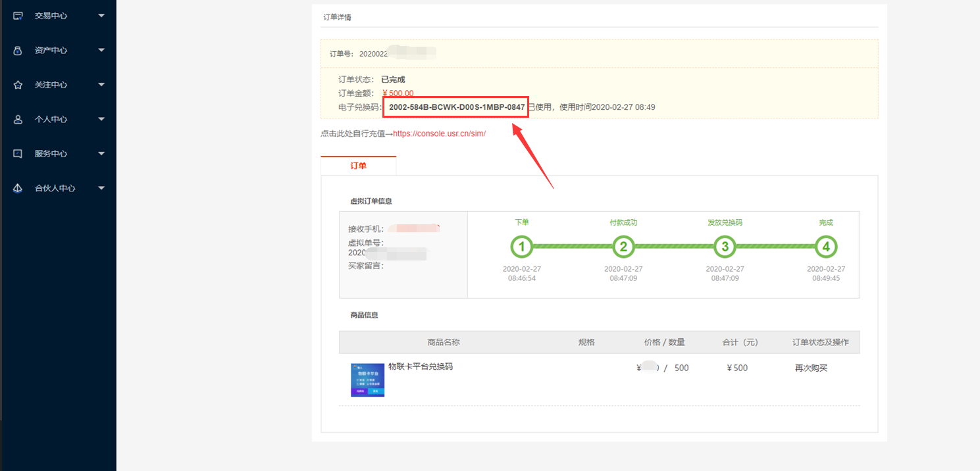This screenshot has height=471, width=980.
Task: Click the 关注中心 star icon
Action: pyautogui.click(x=18, y=85)
